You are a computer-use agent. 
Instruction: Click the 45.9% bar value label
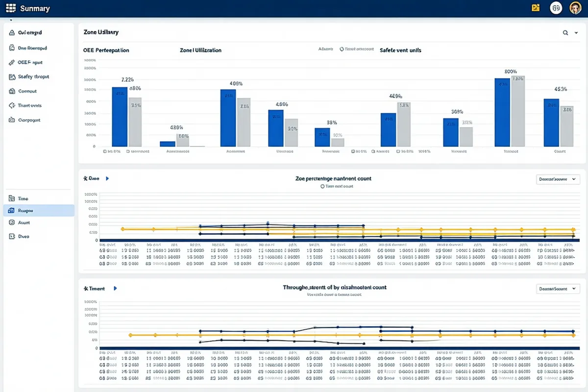561,89
